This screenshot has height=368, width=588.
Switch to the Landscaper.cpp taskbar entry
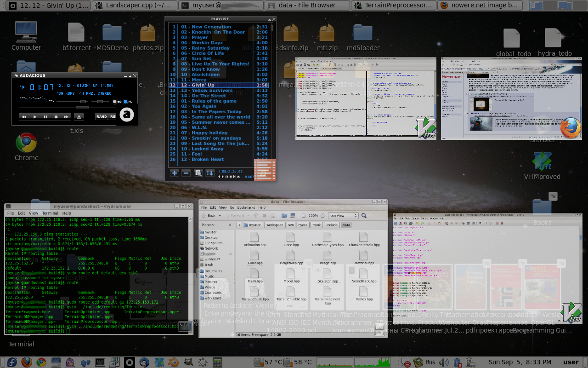click(134, 6)
